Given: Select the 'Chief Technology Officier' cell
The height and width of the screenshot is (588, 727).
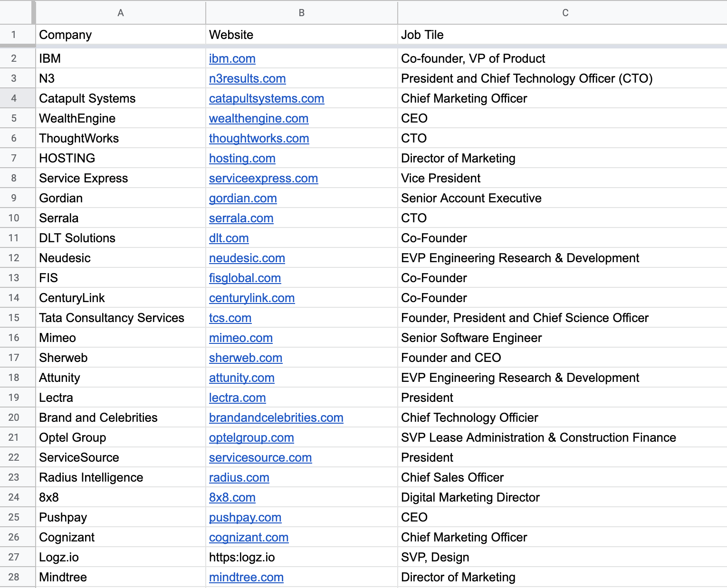Looking at the screenshot, I should (563, 417).
